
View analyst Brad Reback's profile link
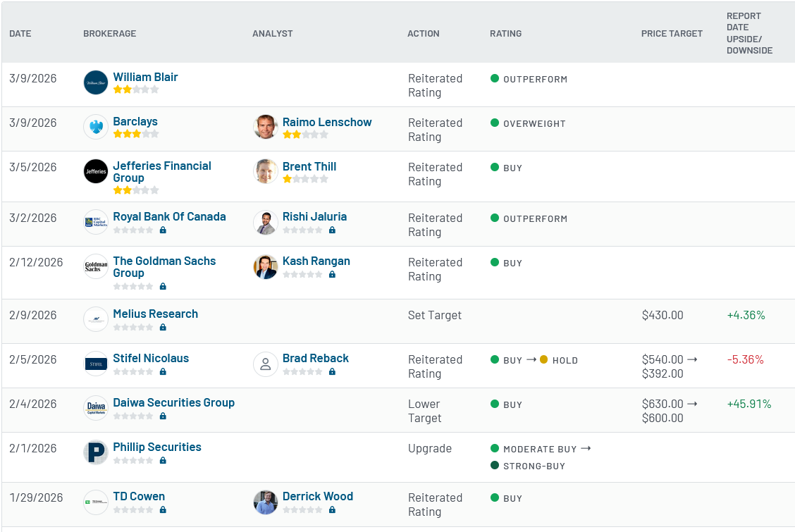coord(316,358)
